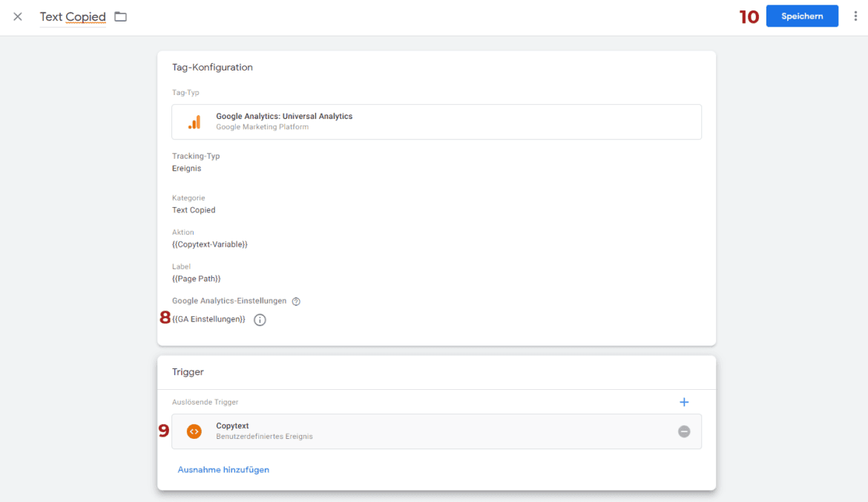The width and height of the screenshot is (868, 502).
Task: Click the orange Copytext trigger icon
Action: click(194, 431)
